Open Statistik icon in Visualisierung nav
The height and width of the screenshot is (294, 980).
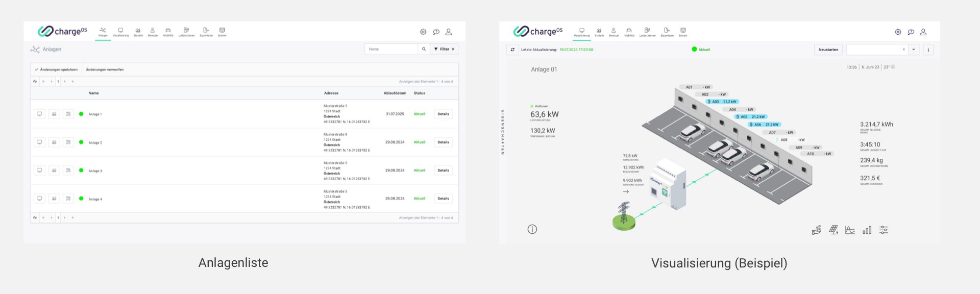click(599, 32)
